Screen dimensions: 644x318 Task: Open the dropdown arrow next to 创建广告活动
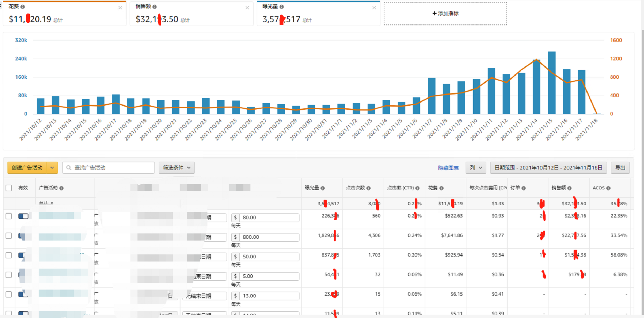[52, 168]
